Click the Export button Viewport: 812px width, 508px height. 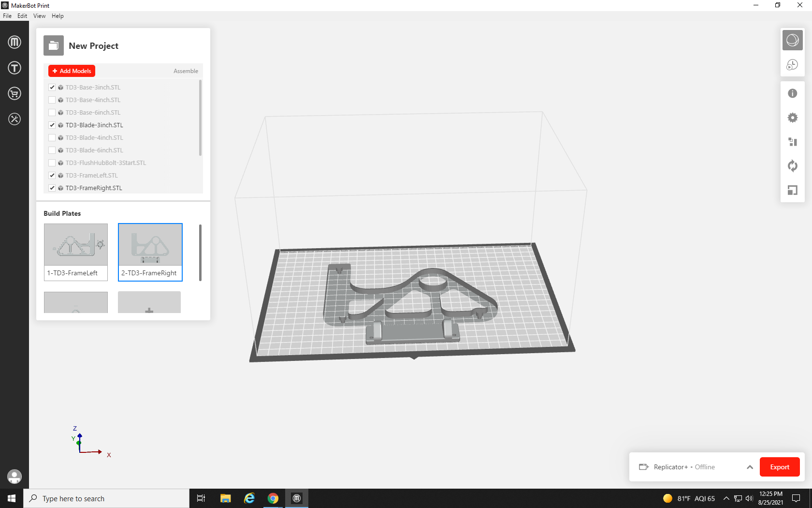(x=780, y=467)
